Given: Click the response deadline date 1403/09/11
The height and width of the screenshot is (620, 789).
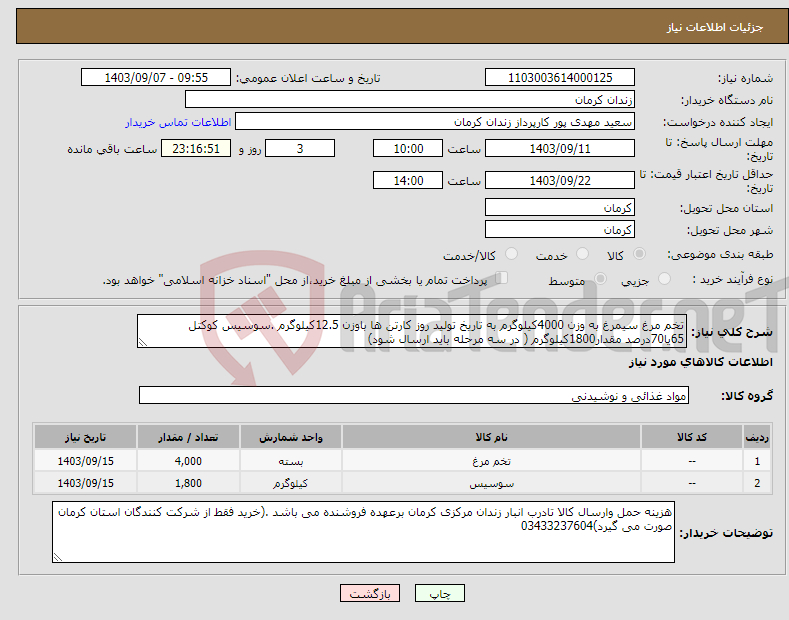Looking at the screenshot, I should coord(560,148).
